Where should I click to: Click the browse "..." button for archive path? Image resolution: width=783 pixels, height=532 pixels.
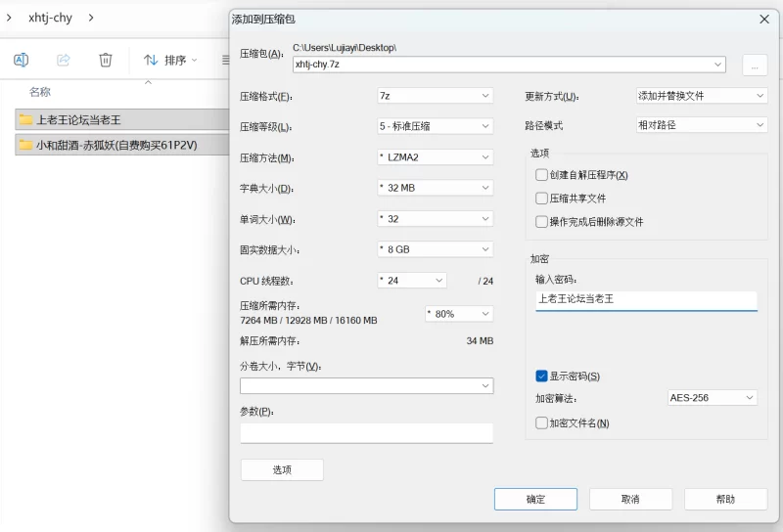tap(755, 65)
